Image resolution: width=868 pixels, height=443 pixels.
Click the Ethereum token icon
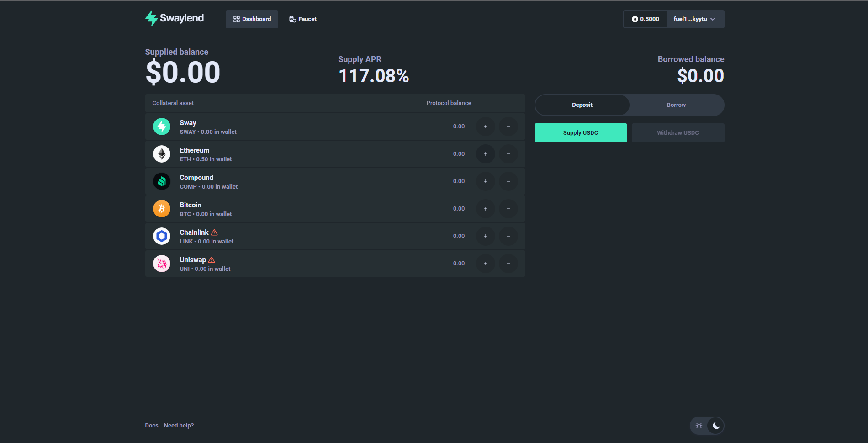coord(162,154)
